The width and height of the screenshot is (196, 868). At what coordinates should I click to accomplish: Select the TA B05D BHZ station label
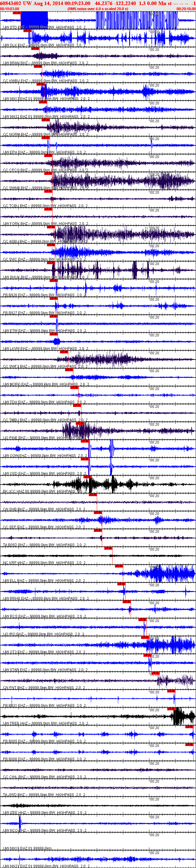44,545
